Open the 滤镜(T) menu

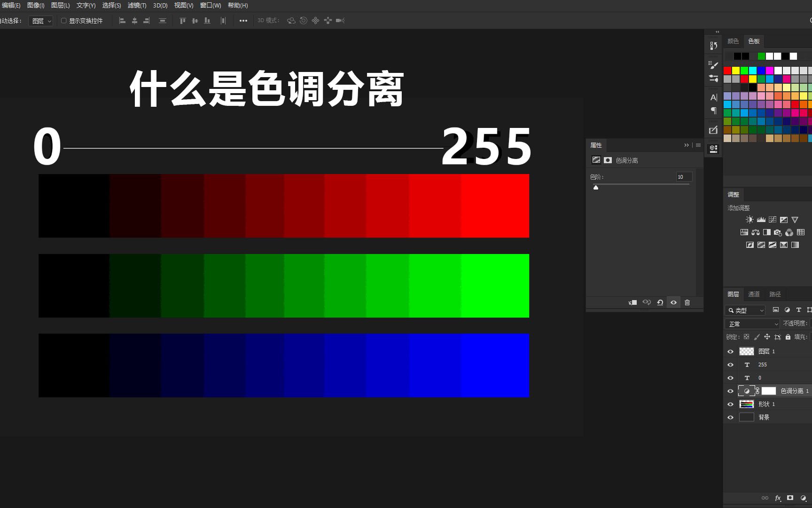pyautogui.click(x=137, y=5)
